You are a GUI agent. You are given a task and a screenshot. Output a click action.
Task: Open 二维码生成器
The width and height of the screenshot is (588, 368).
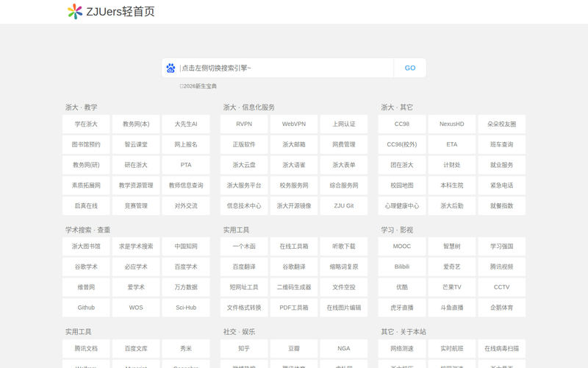294,287
